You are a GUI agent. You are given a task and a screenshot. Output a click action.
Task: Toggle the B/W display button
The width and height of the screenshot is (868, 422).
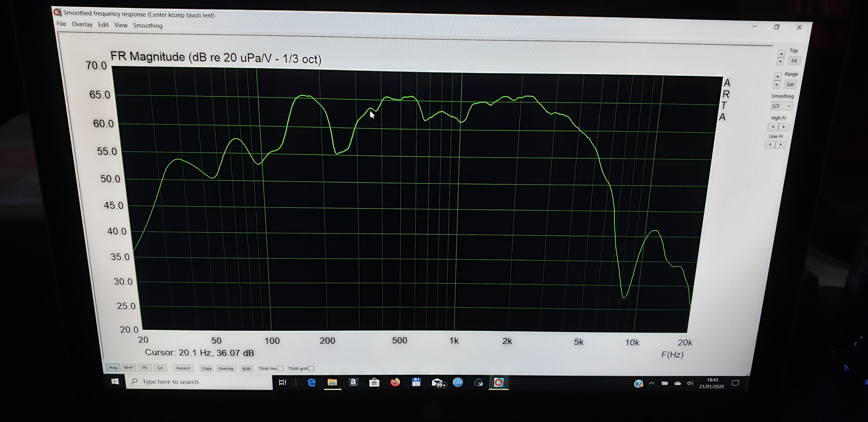(246, 368)
